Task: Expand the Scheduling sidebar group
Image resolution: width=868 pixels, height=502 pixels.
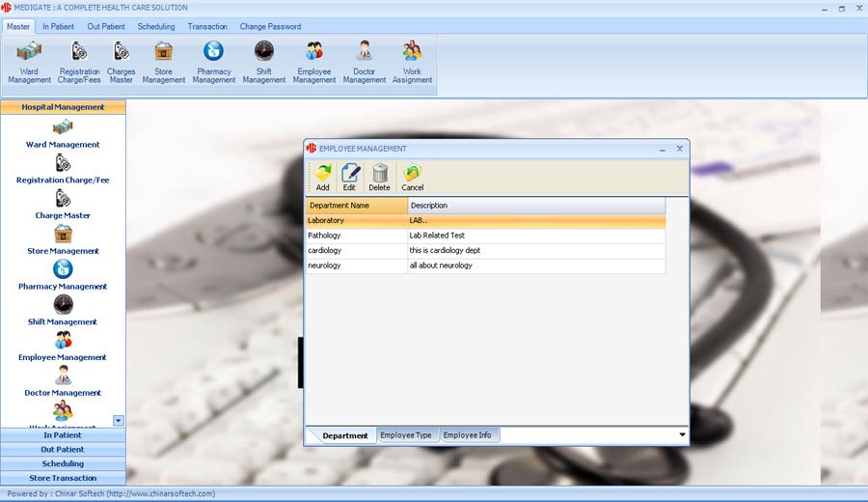Action: point(63,463)
